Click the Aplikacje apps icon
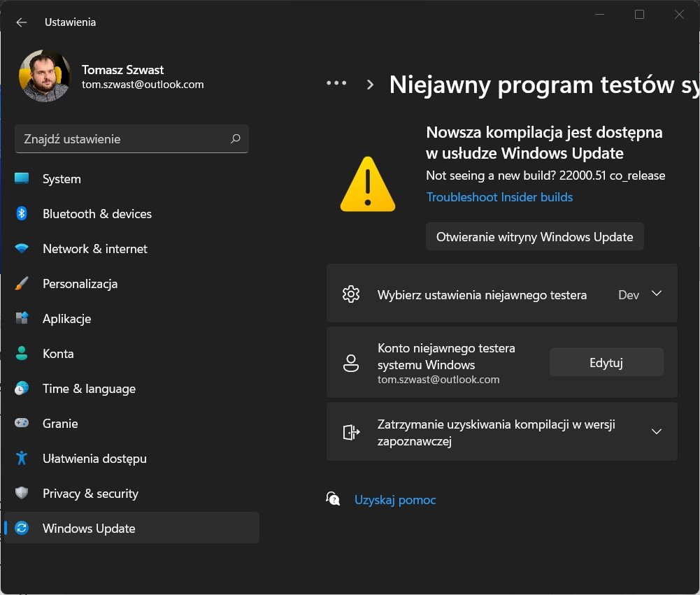This screenshot has height=595, width=700. [x=22, y=318]
